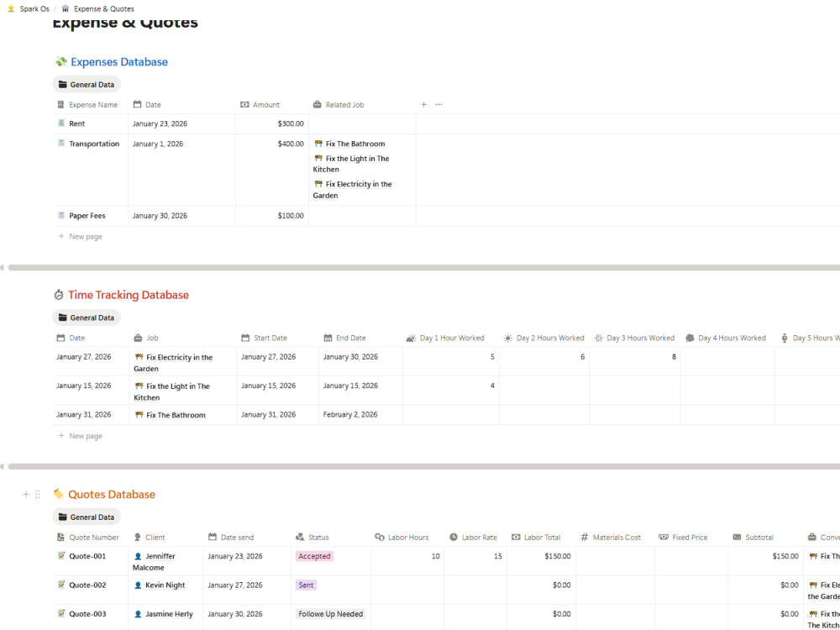Select the Day 3 hours cell showing 8
840x630 pixels.
coord(635,361)
